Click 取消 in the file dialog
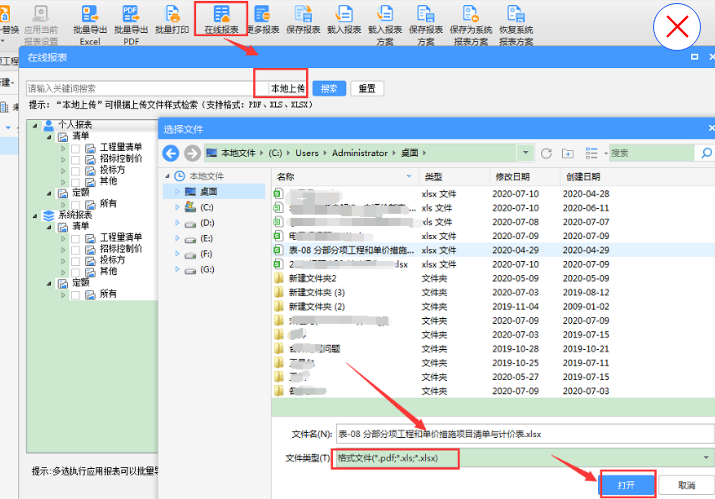Viewport: 715px width, 499px height. point(686,485)
